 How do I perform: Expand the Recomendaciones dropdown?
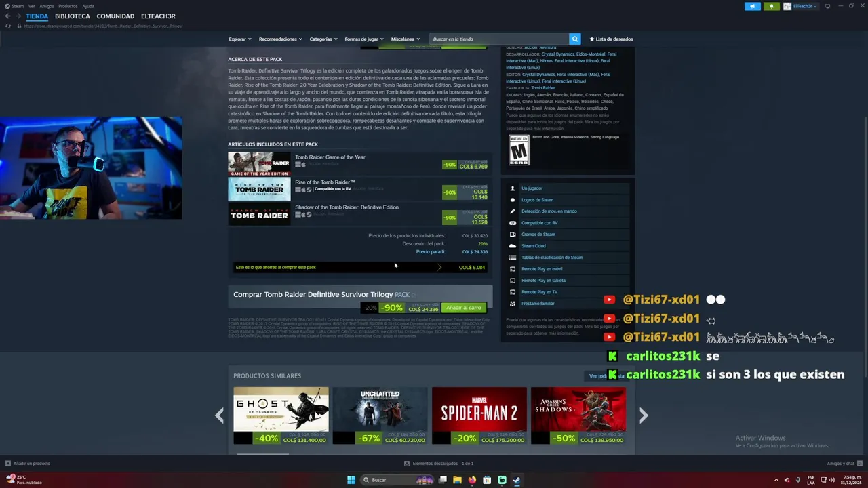click(280, 39)
